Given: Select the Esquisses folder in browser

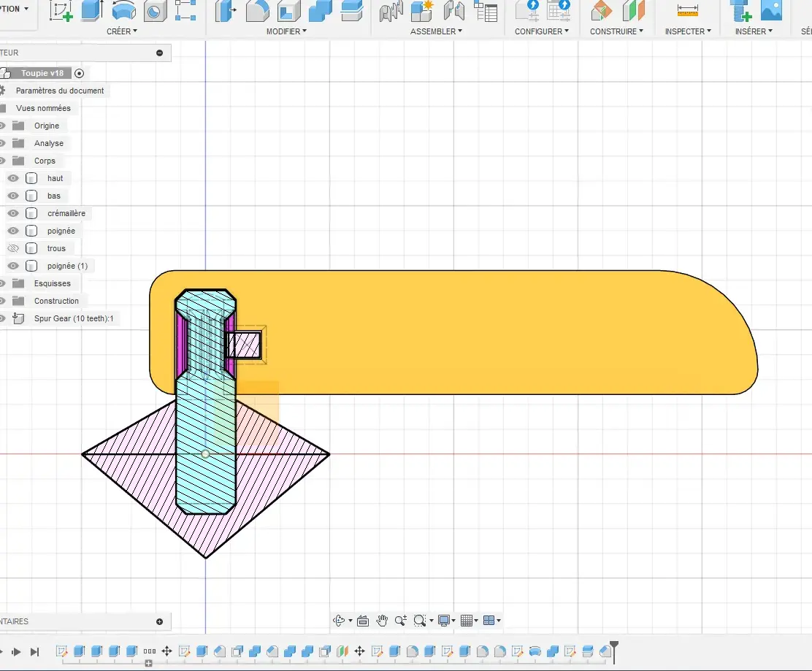Looking at the screenshot, I should click(x=53, y=284).
